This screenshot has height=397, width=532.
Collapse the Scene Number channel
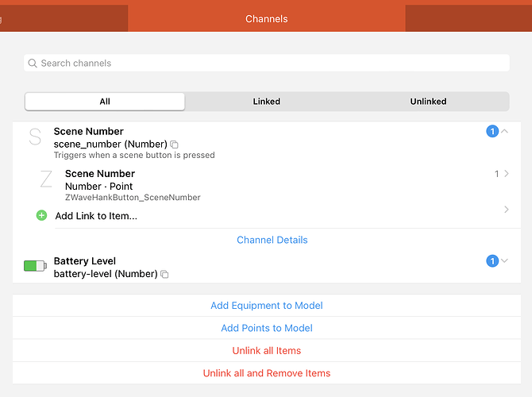[505, 131]
